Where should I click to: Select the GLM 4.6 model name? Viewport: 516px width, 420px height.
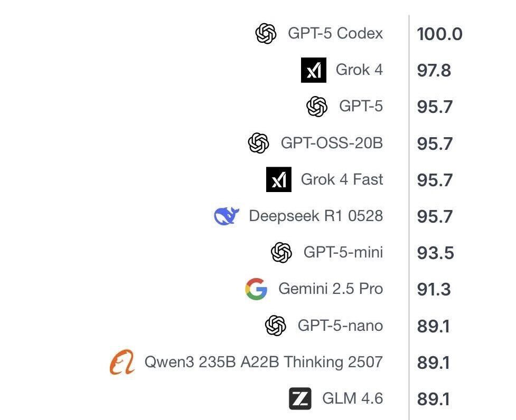pyautogui.click(x=352, y=398)
